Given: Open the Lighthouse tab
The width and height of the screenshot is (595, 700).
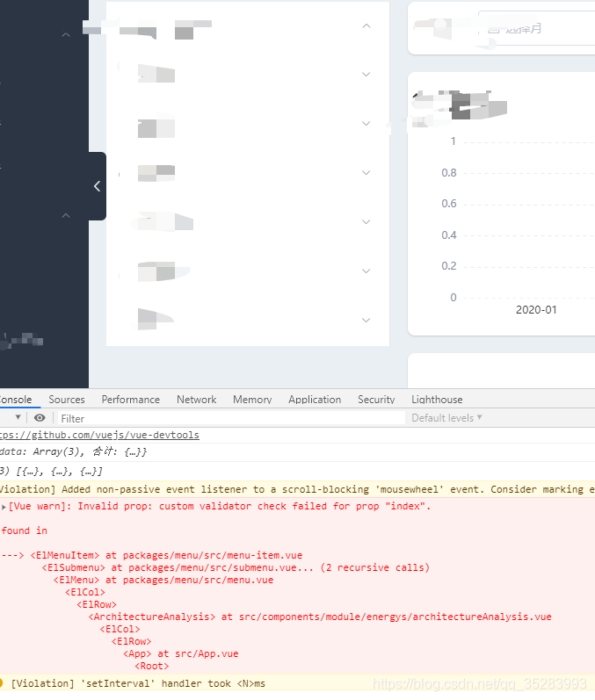Looking at the screenshot, I should [x=437, y=400].
